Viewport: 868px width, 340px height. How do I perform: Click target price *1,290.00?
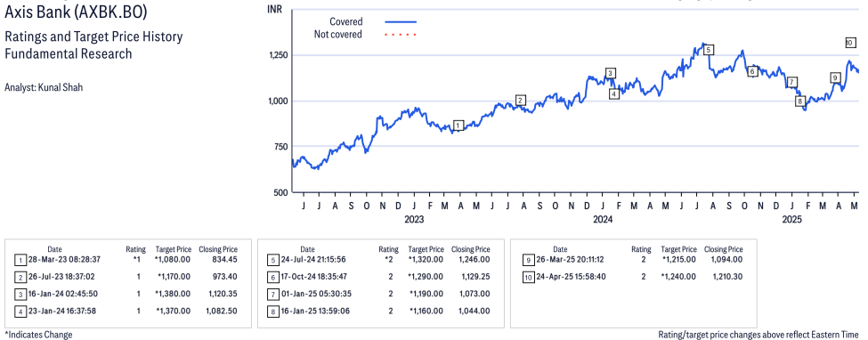pos(426,276)
